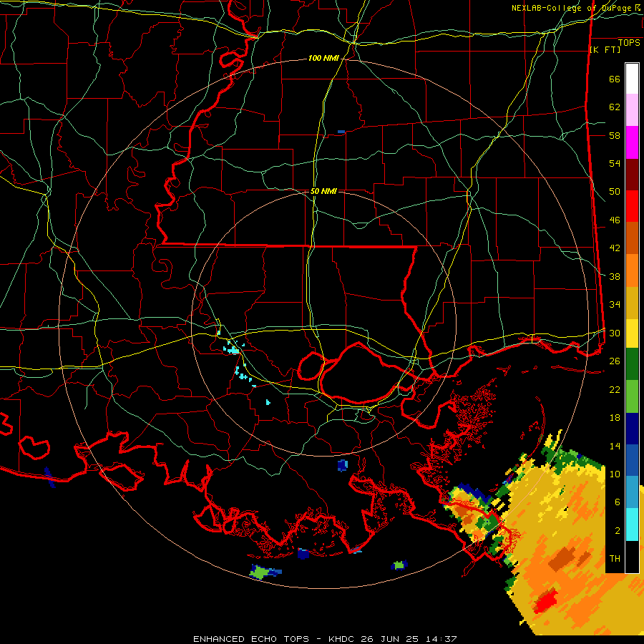This screenshot has width=644, height=644.
Task: Select the legend value "62"
Action: (615, 107)
